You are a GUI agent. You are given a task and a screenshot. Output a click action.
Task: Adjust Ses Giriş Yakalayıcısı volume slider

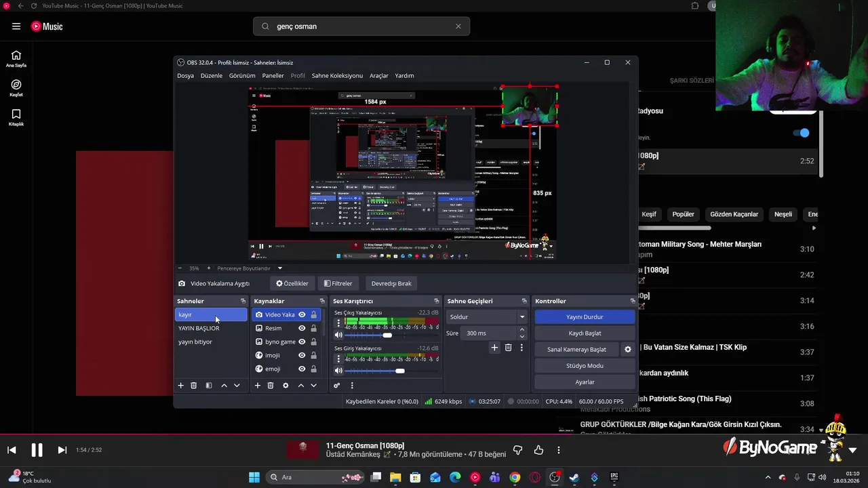(400, 371)
